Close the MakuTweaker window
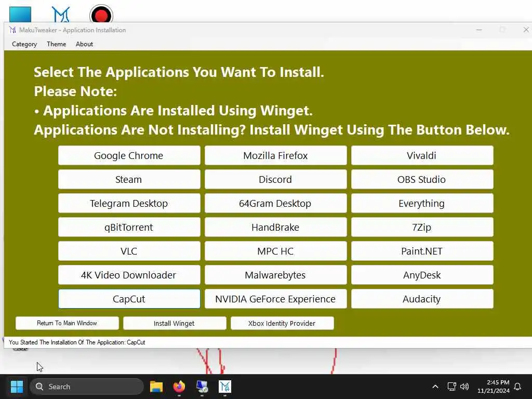This screenshot has width=532, height=399. (526, 30)
